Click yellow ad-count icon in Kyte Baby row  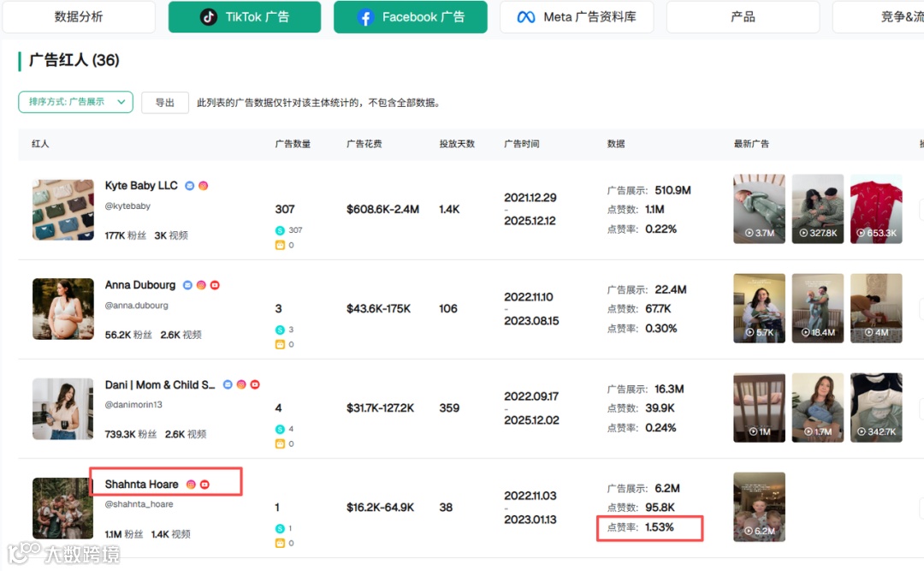click(x=280, y=245)
